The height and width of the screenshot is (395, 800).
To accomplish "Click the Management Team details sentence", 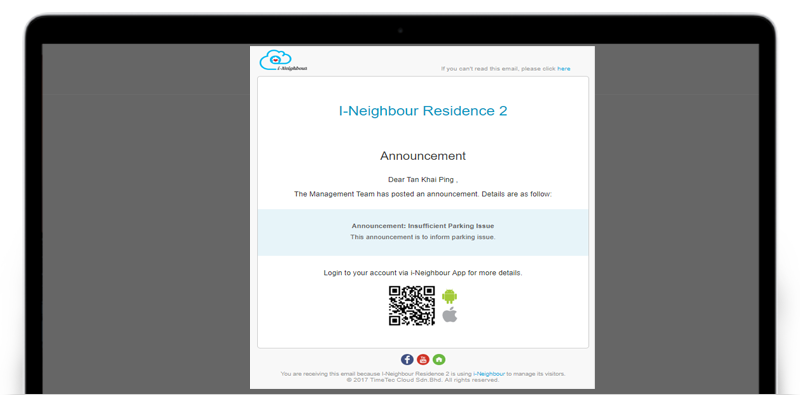I will pyautogui.click(x=423, y=194).
